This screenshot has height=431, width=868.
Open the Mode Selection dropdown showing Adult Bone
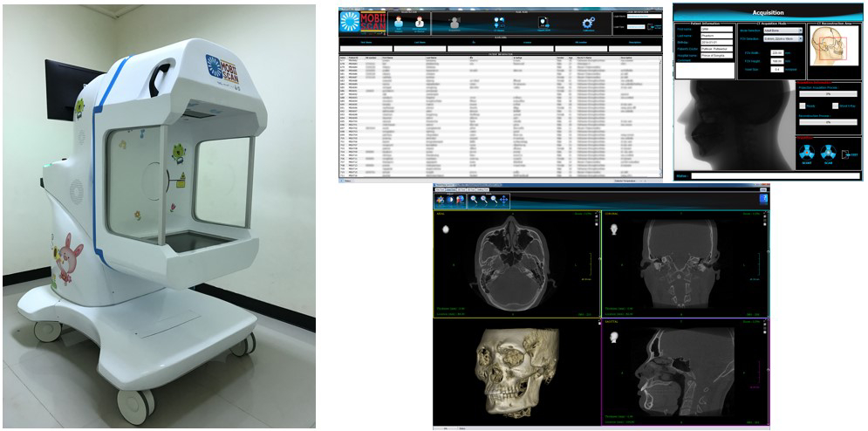(x=783, y=31)
